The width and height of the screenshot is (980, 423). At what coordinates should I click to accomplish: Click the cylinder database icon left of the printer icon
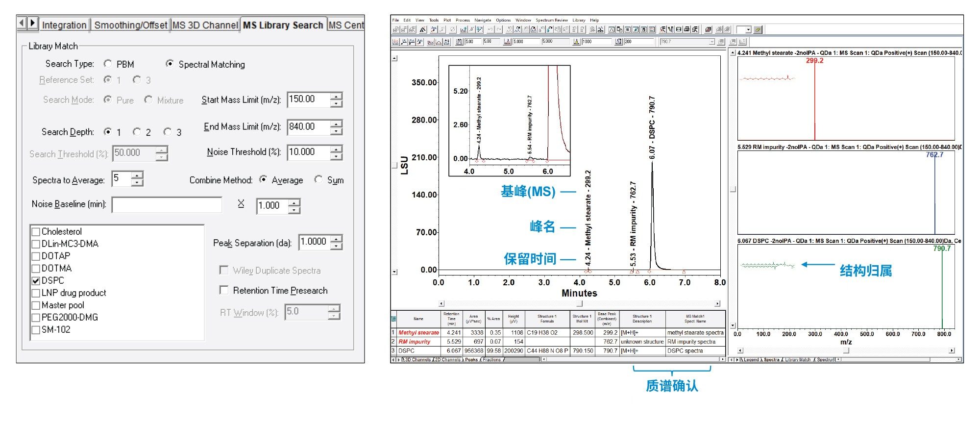679,29
